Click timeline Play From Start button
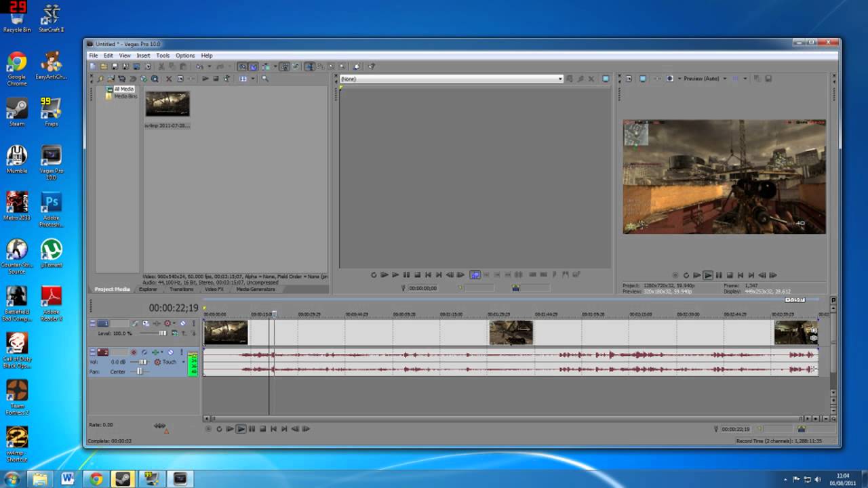The width and height of the screenshot is (868, 488). click(x=230, y=429)
